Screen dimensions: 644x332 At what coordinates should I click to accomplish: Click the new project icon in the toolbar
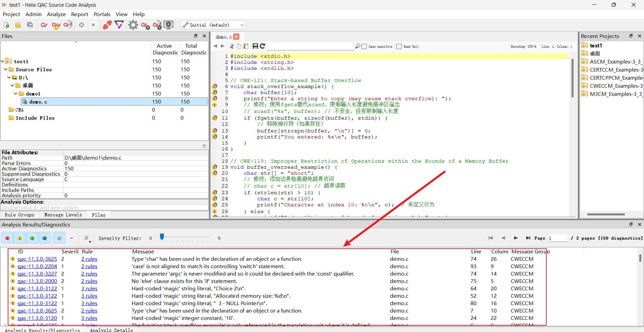click(6, 25)
